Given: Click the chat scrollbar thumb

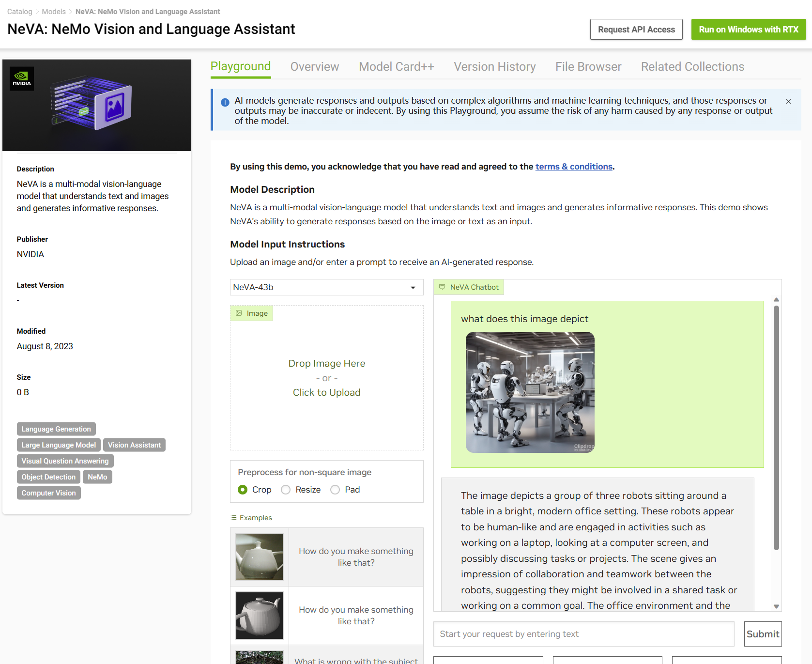Looking at the screenshot, I should (x=776, y=428).
